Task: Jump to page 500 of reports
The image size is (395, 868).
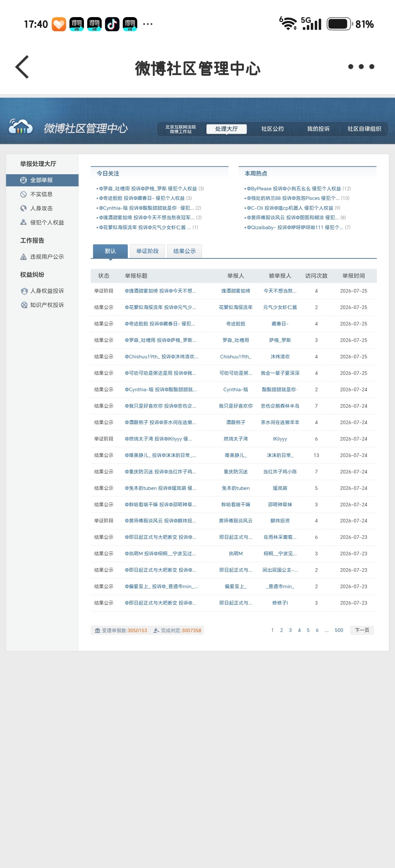Action: pyautogui.click(x=339, y=630)
